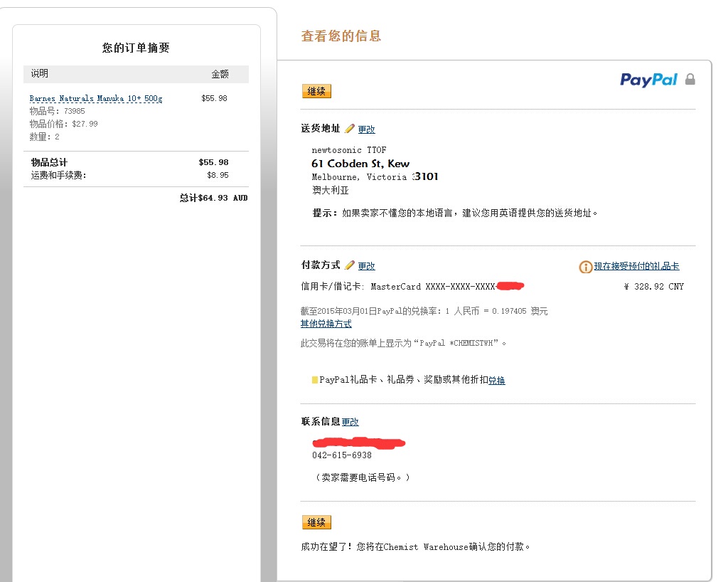Select the shipping fee $8.95
The image size is (728, 582).
coord(218,175)
